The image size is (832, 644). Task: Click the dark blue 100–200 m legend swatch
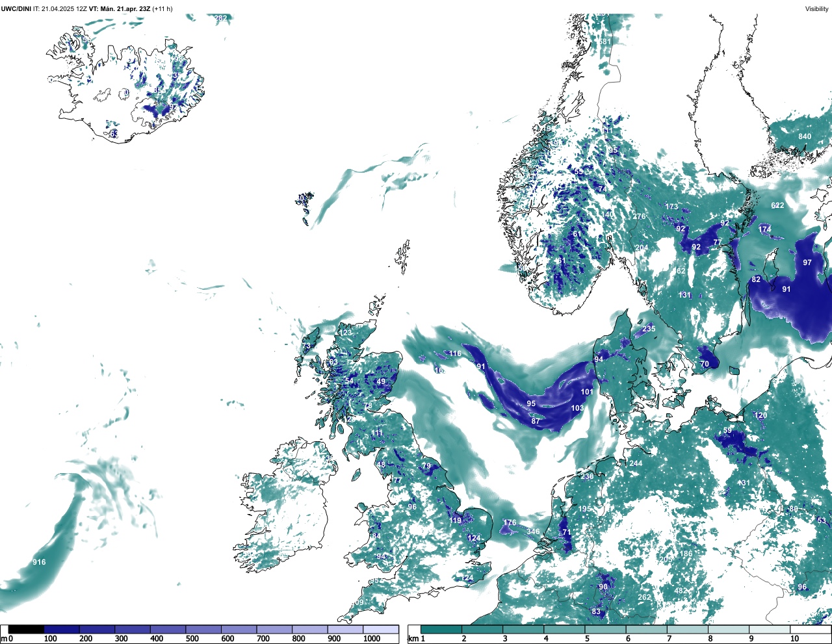(x=62, y=630)
